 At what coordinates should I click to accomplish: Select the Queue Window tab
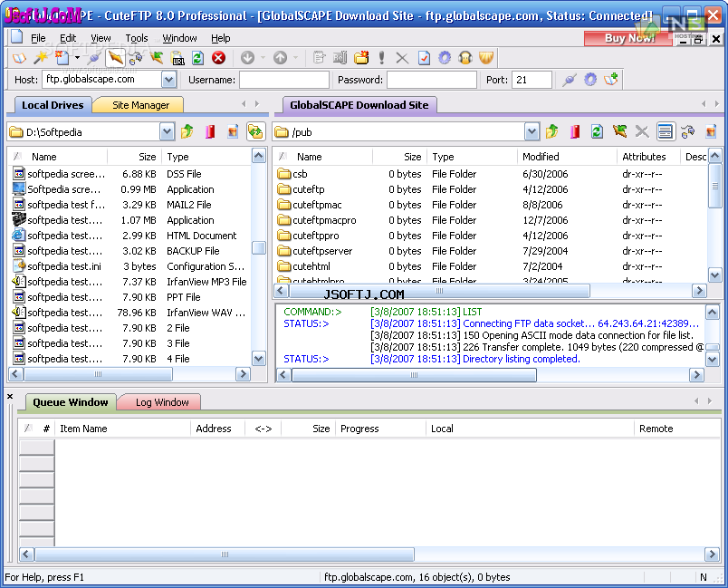click(x=70, y=401)
